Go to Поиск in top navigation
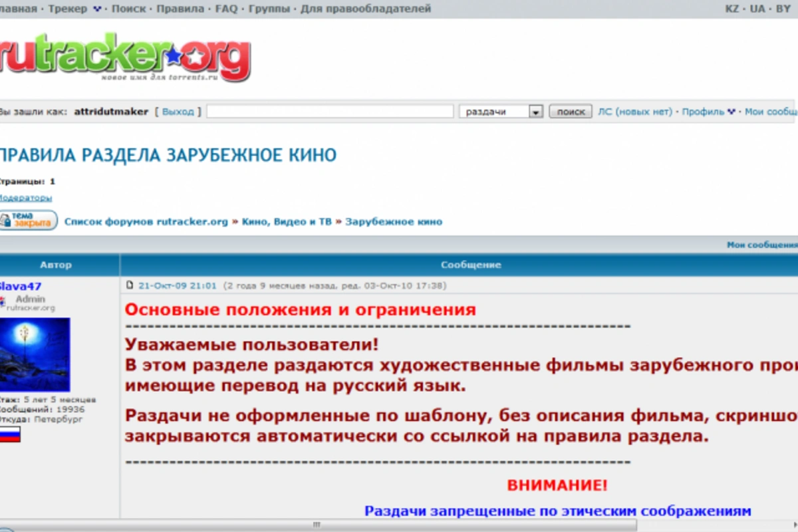Viewport: 798px width, 532px height. point(128,9)
